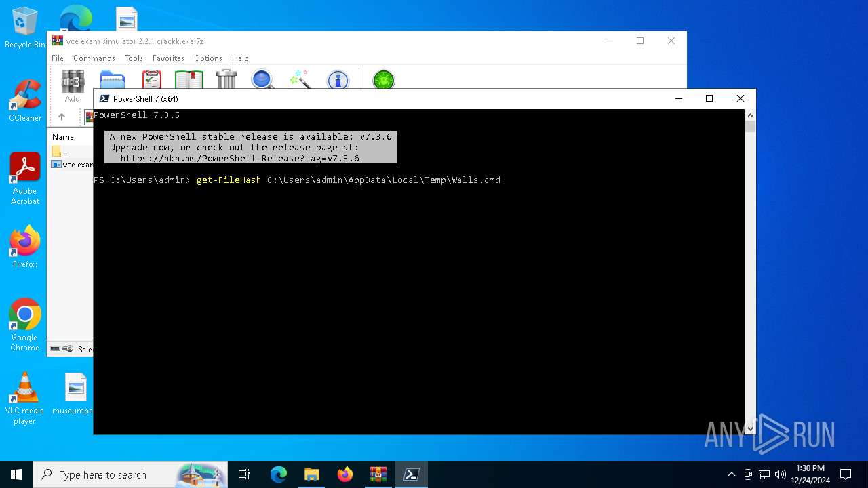Open File Explorer from the taskbar
This screenshot has height=488, width=868.
click(311, 474)
